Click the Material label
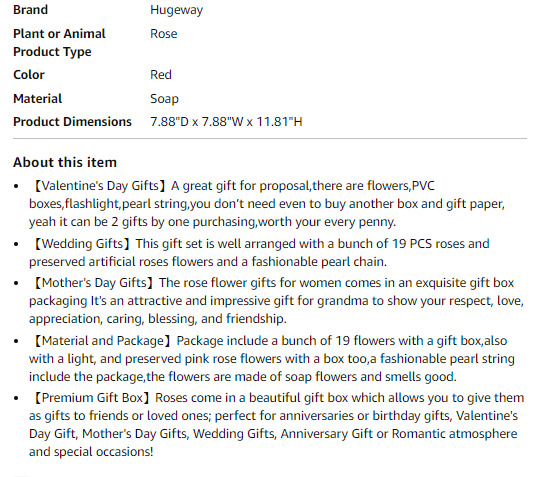 [37, 99]
